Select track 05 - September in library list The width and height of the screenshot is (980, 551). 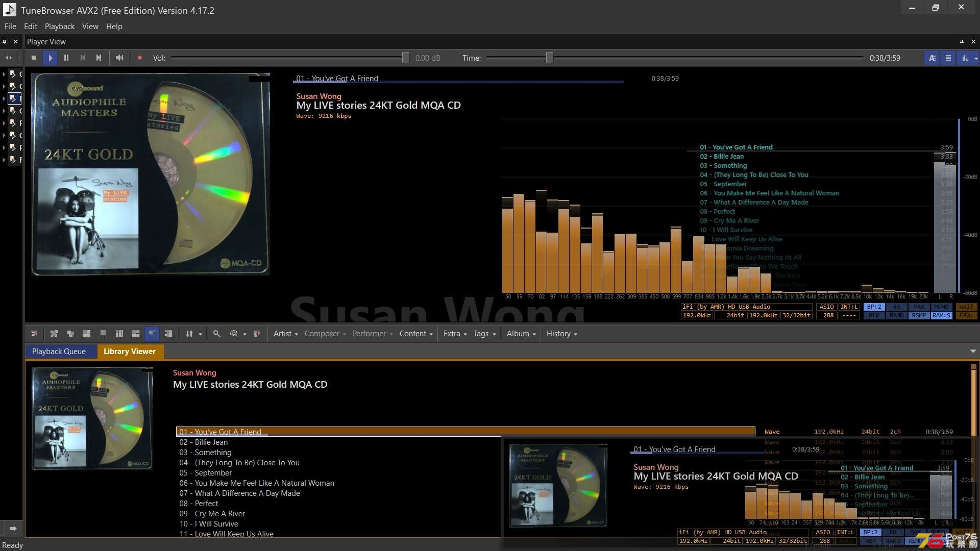click(206, 473)
